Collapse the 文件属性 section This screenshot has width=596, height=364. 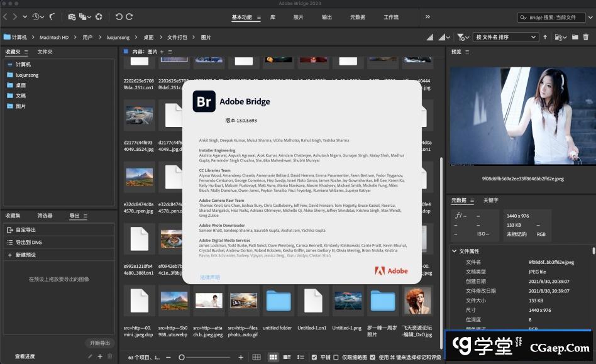point(454,251)
